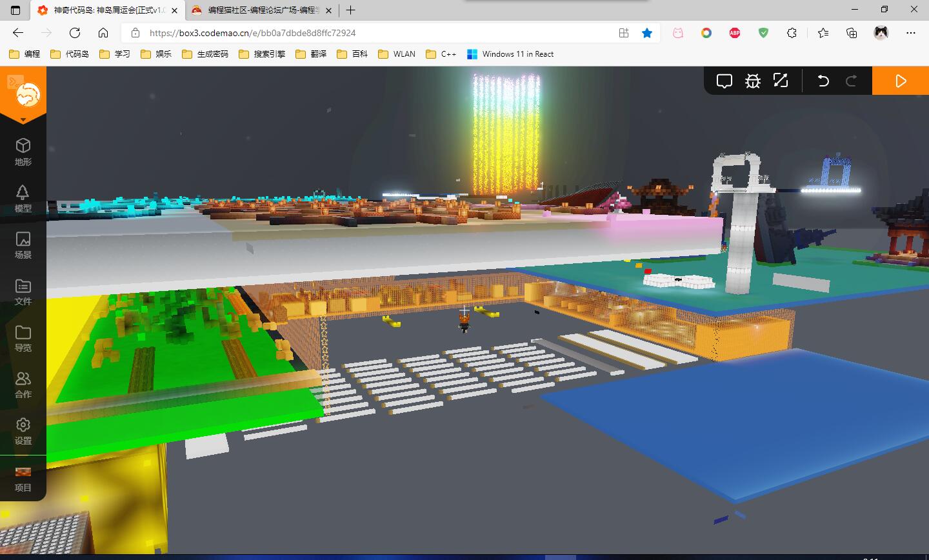Click the blue favorites star icon
This screenshot has width=929, height=560.
tap(647, 33)
